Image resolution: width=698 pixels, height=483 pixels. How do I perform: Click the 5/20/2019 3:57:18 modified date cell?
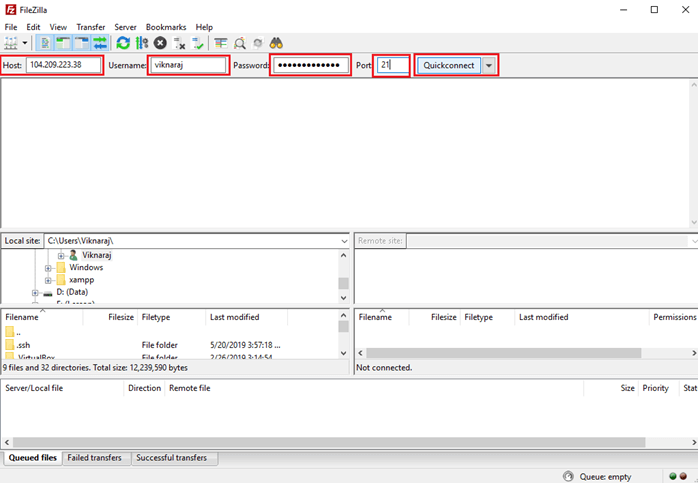(x=245, y=345)
